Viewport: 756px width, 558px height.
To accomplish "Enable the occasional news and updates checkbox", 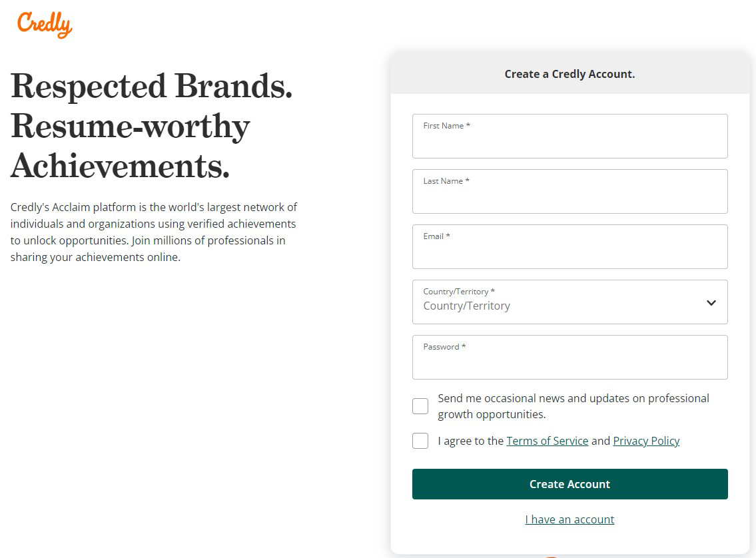I will click(420, 406).
